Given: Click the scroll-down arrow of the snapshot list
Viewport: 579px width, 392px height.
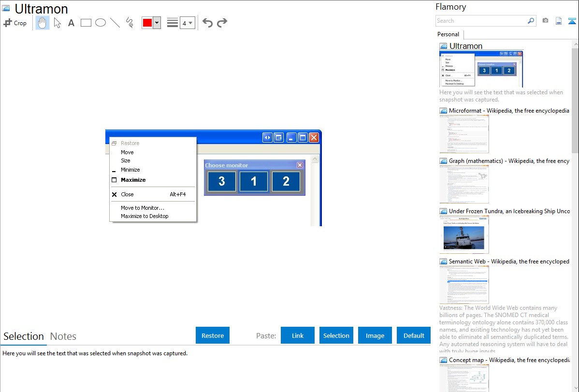Looking at the screenshot, I should [x=575, y=388].
